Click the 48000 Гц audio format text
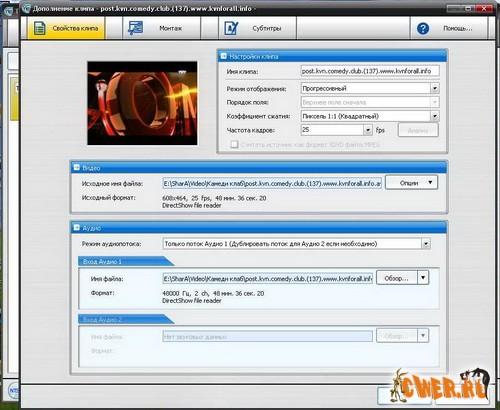Screen dimensions: 500x410 (x=213, y=293)
